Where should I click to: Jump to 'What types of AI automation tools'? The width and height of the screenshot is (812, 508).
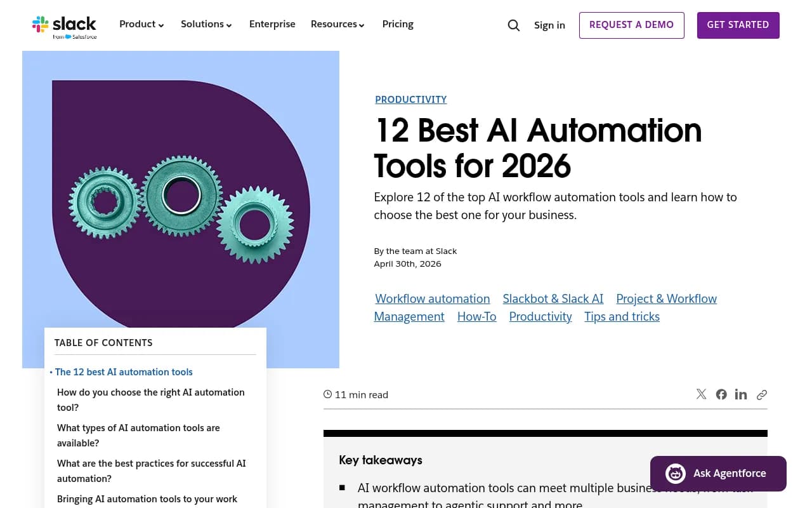pyautogui.click(x=138, y=436)
